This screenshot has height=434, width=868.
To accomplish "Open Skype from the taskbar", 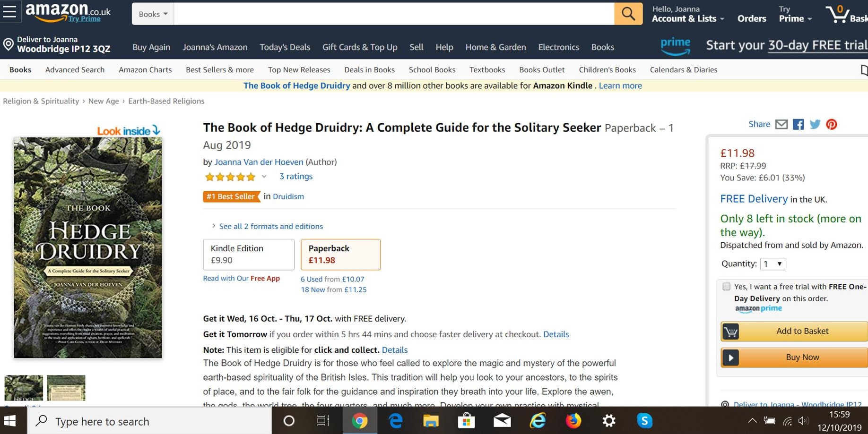I will tap(644, 421).
